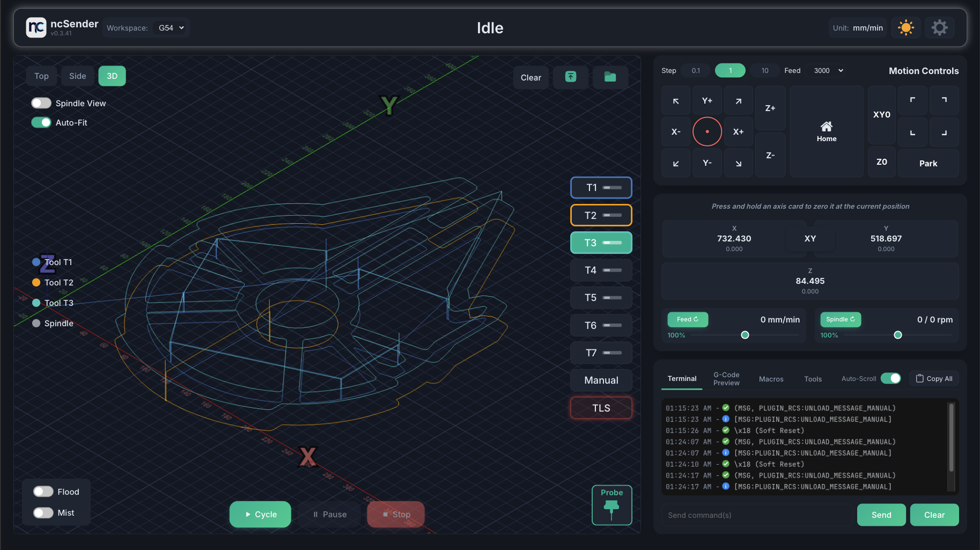Select tool T1 button
Viewport: 980px width, 550px height.
click(x=601, y=188)
